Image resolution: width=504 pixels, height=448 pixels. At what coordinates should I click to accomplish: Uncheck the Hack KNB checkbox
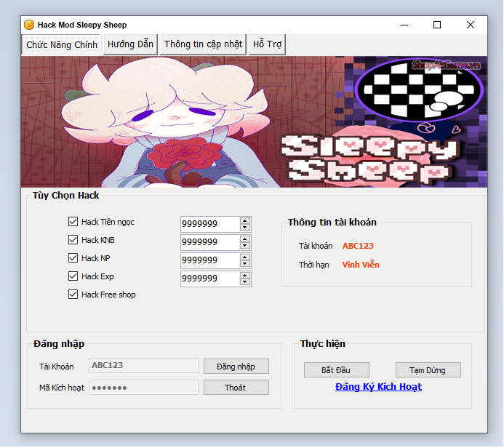pos(73,240)
